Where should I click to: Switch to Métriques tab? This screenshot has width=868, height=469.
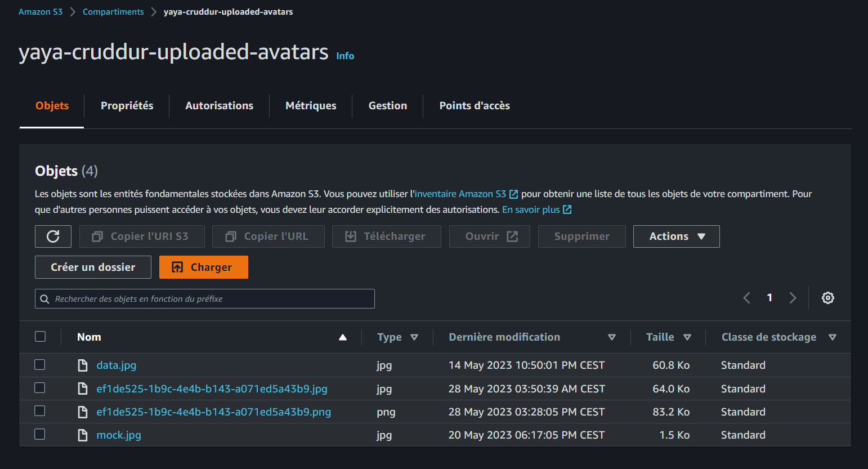pos(311,106)
